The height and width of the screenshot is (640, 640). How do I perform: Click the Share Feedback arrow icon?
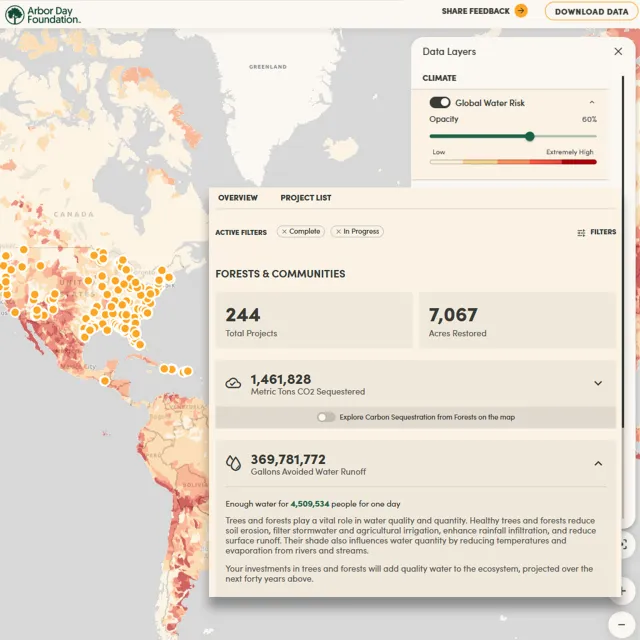(521, 11)
